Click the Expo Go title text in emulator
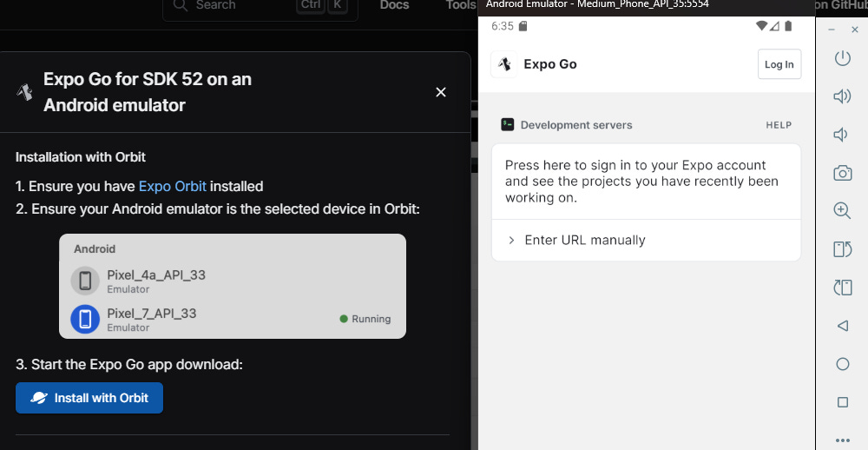868x450 pixels. (550, 64)
